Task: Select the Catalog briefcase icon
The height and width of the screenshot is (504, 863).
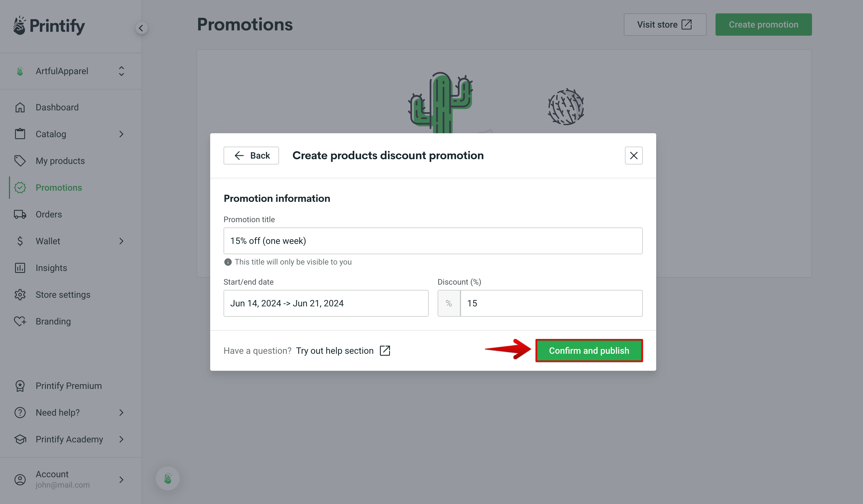Action: pyautogui.click(x=20, y=134)
